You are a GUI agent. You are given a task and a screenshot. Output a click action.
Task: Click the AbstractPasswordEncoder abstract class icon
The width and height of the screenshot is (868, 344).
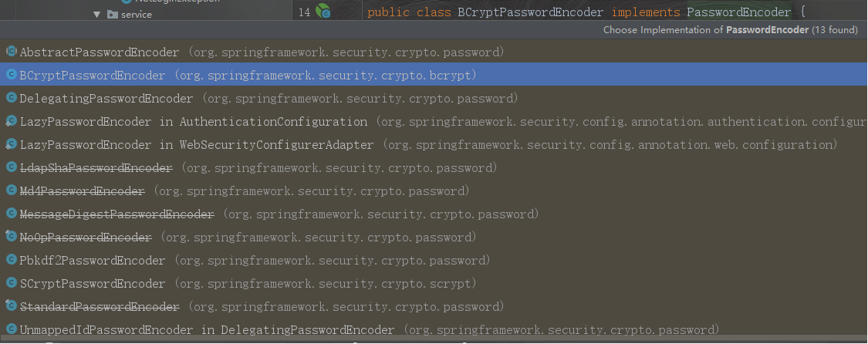pos(12,52)
